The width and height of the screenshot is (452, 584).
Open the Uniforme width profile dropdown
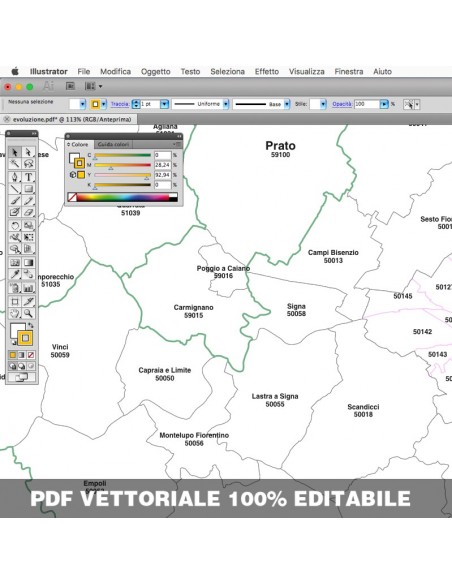click(x=226, y=104)
